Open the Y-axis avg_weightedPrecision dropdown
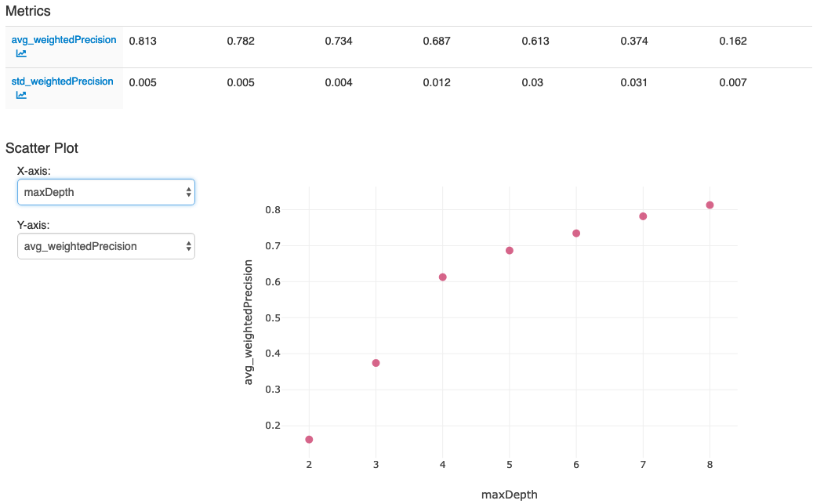Viewport: 813px width, 504px height. (106, 246)
